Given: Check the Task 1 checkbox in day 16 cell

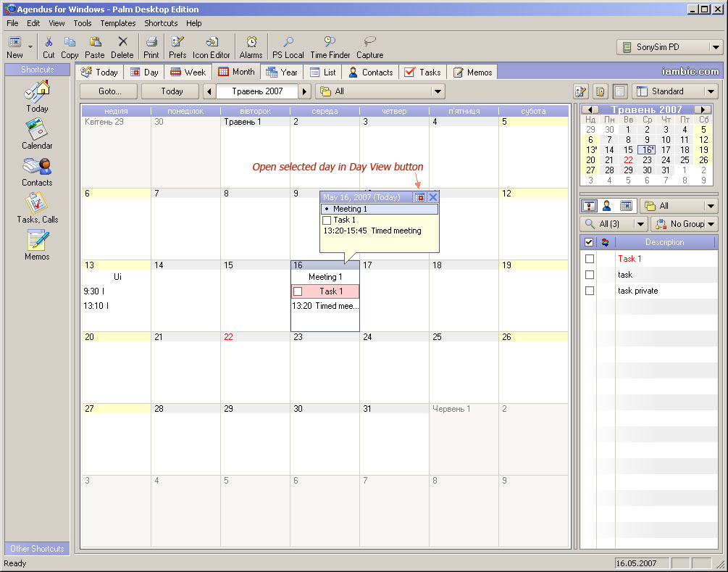Looking at the screenshot, I should click(x=298, y=291).
